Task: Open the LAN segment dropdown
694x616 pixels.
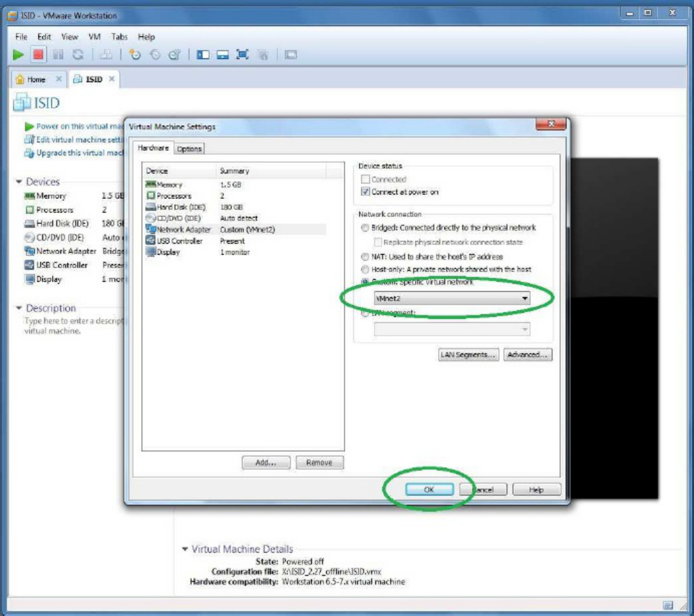Action: pyautogui.click(x=452, y=329)
